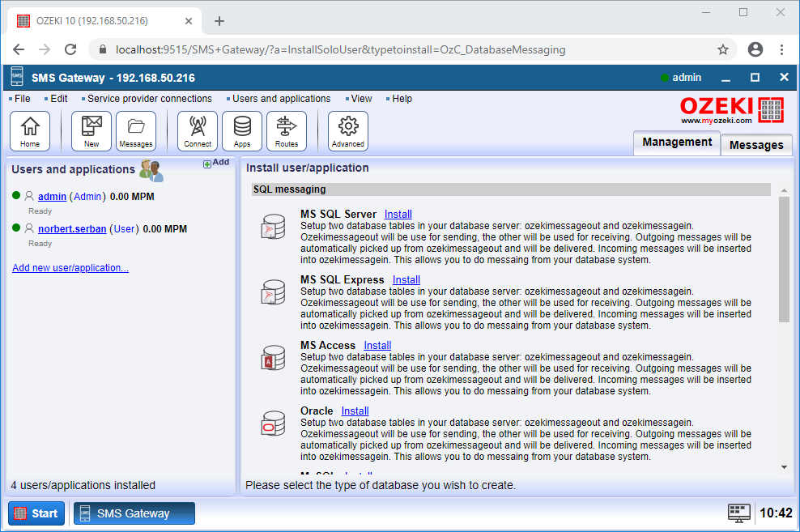
Task: Install Oracle messaging
Action: tap(355, 411)
